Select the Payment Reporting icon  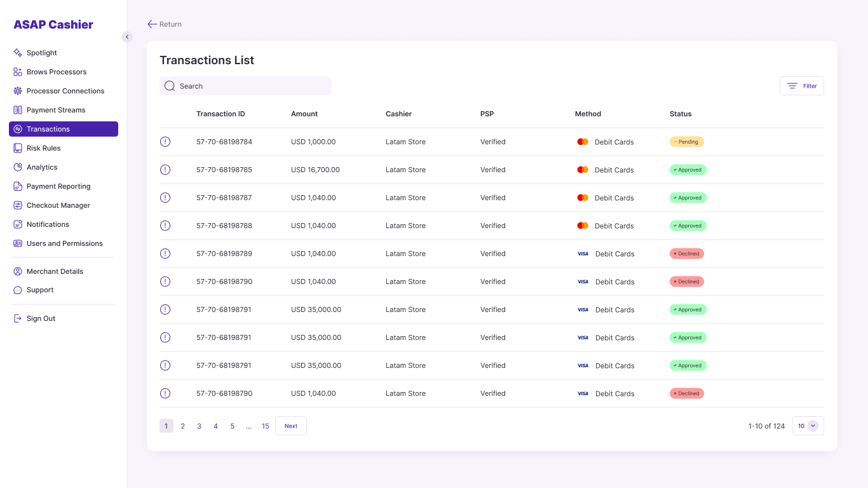click(18, 186)
